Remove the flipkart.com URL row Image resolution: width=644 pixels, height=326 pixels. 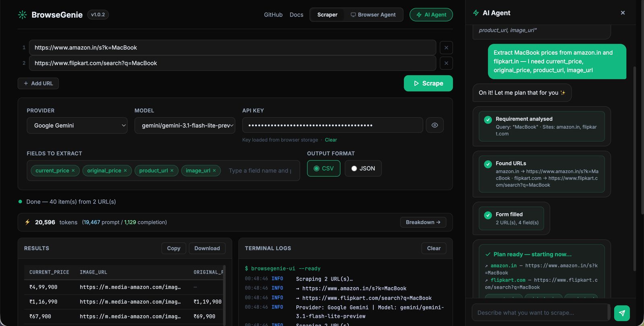click(x=446, y=63)
